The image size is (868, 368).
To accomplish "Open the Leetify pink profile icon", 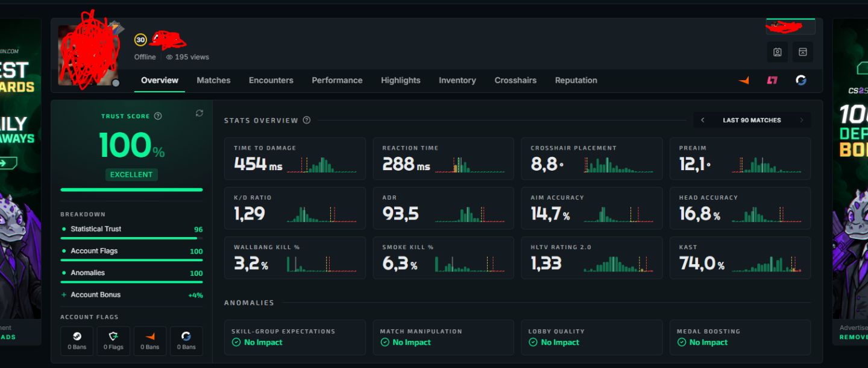I will pos(772,80).
